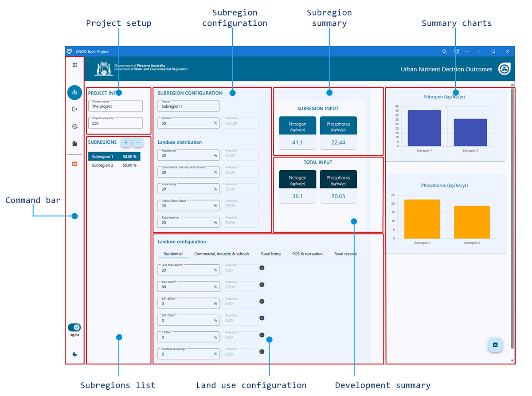Screen dimensions: 532x396
Task: Click the Public Open Space percent field
Action: (188, 206)
